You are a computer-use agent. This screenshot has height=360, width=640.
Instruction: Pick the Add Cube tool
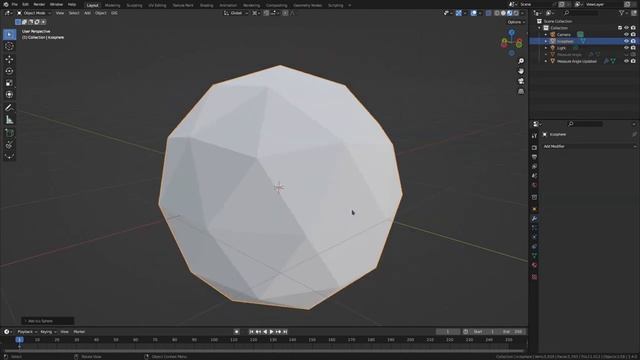pyautogui.click(x=9, y=133)
